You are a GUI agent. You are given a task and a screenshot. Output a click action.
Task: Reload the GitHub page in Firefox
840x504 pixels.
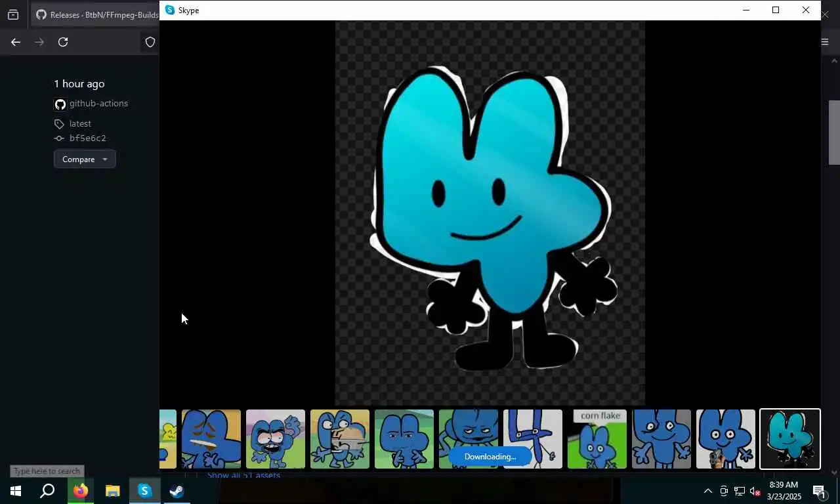[x=63, y=42]
